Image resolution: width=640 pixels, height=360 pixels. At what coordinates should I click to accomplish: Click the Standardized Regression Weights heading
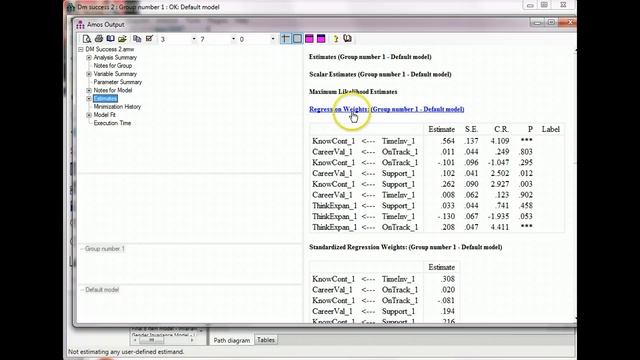click(x=406, y=247)
